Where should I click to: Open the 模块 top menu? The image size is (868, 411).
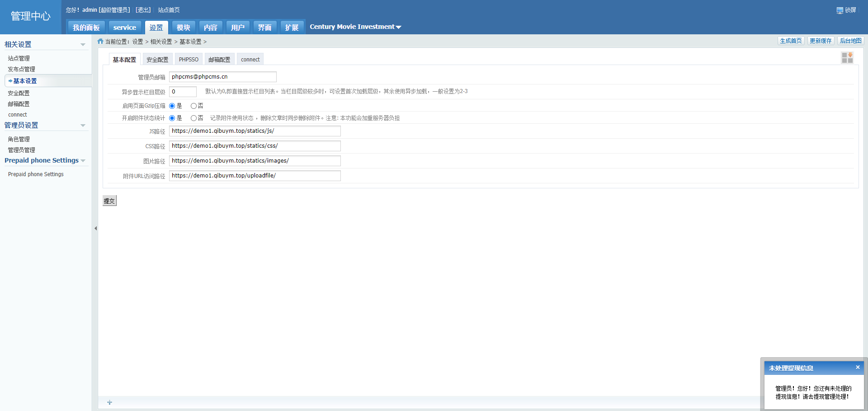pyautogui.click(x=184, y=28)
